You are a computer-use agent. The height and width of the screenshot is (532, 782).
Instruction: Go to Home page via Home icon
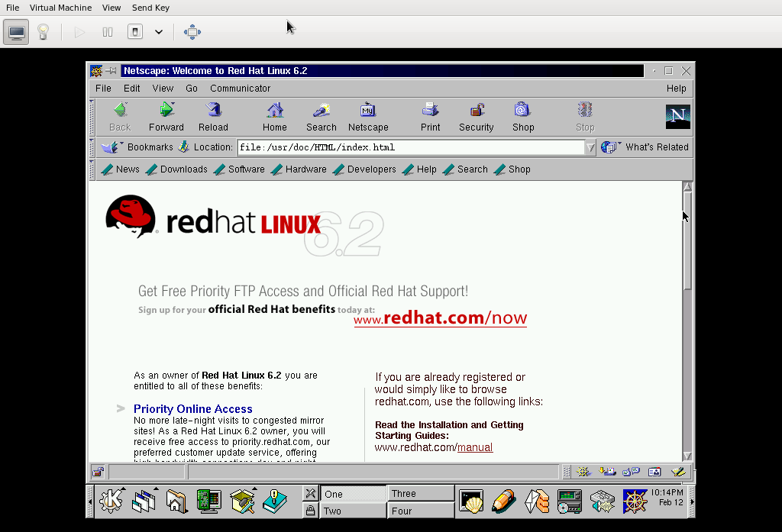(x=275, y=111)
